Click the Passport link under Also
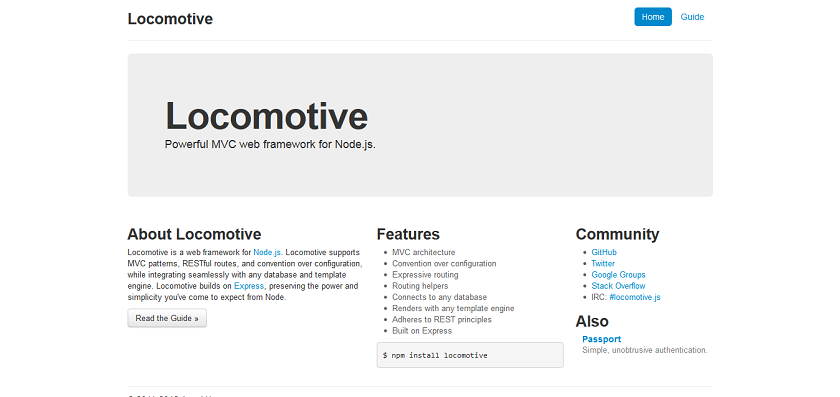Image resolution: width=840 pixels, height=397 pixels. 601,339
